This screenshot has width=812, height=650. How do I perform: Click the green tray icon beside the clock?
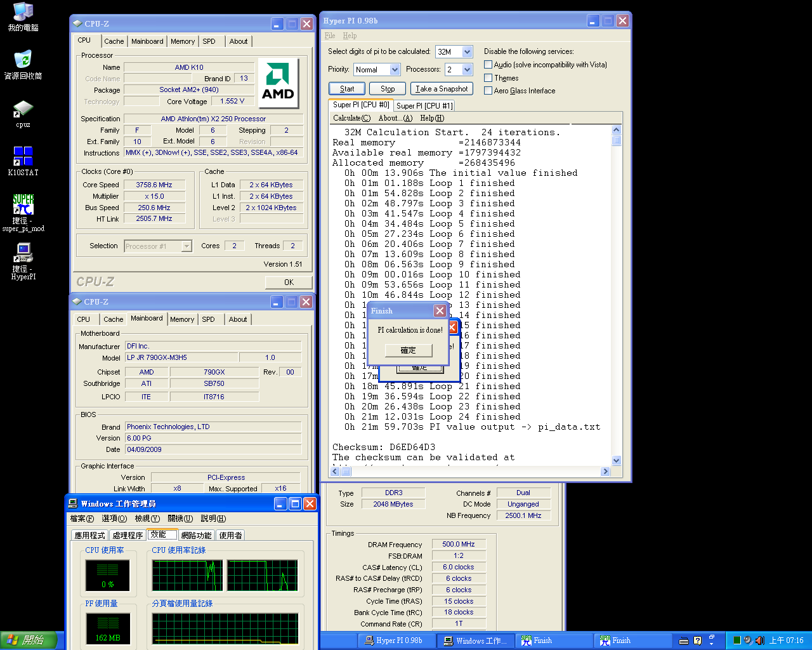737,640
